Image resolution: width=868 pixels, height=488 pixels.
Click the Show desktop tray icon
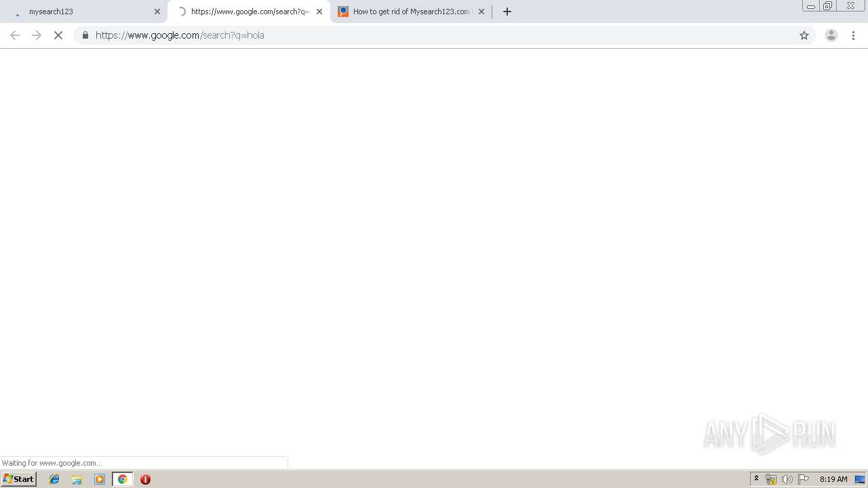point(860,479)
